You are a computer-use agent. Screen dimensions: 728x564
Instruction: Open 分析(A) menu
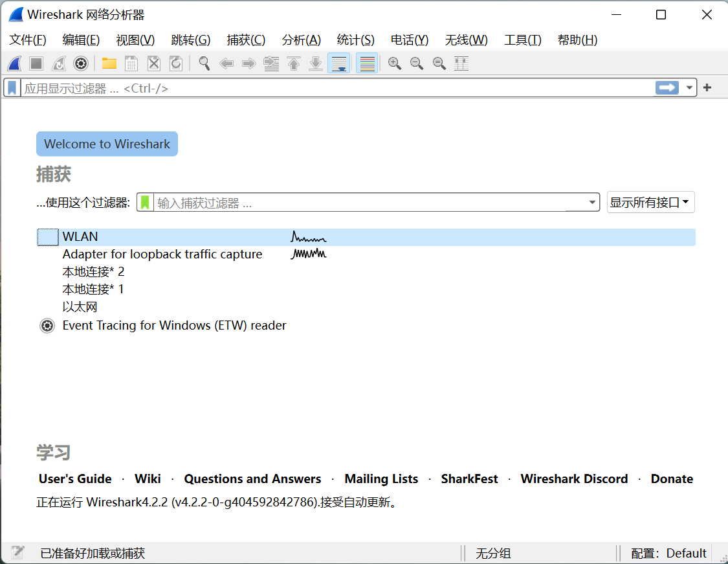coord(302,40)
